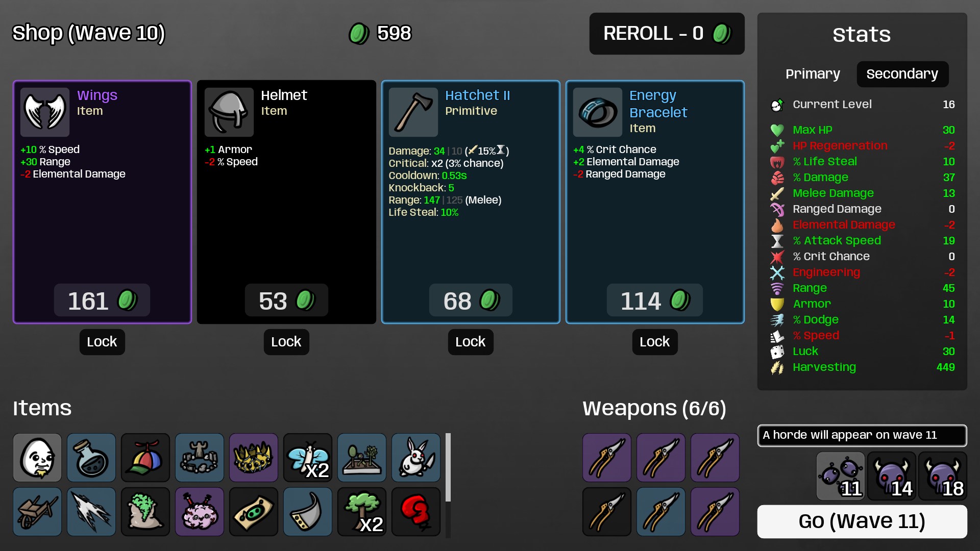This screenshot has height=551, width=980.
Task: Select the golden crown item icon
Action: [254, 458]
